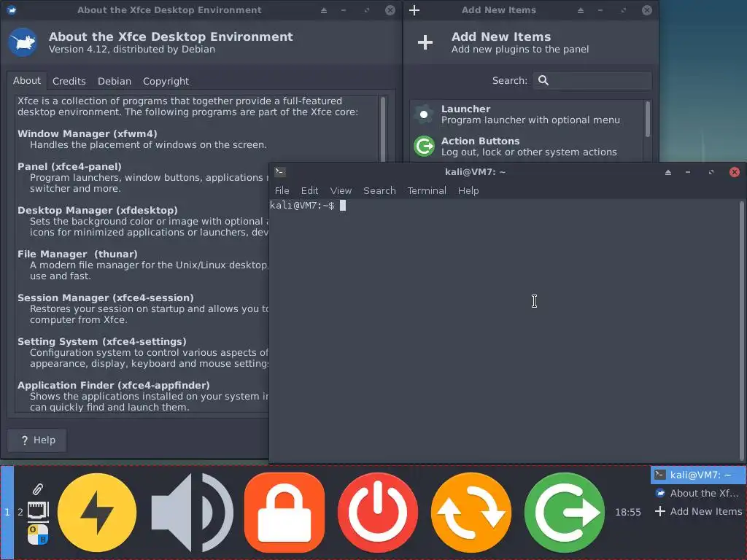Open the Edit menu in terminal
747x560 pixels.
pyautogui.click(x=309, y=190)
